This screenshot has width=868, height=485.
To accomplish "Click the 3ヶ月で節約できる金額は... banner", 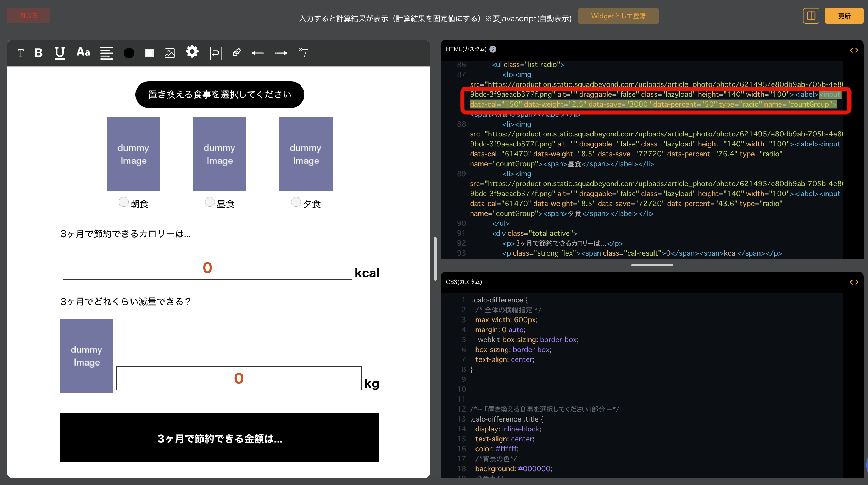I will click(220, 438).
